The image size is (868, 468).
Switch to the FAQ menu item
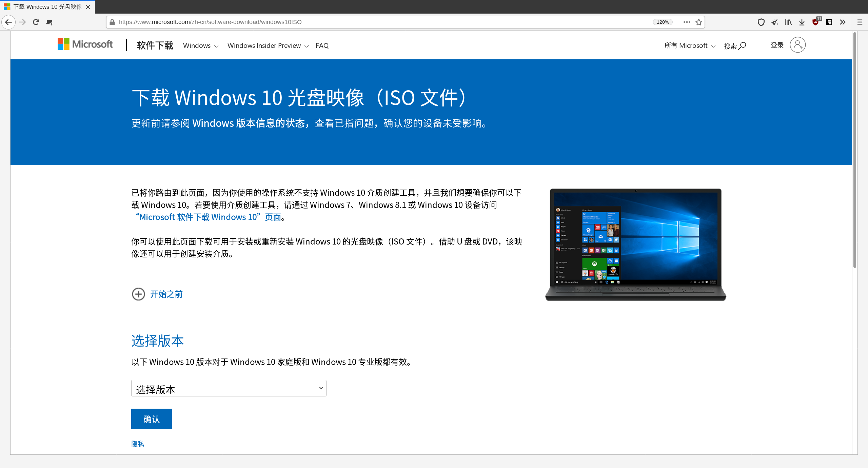point(321,45)
